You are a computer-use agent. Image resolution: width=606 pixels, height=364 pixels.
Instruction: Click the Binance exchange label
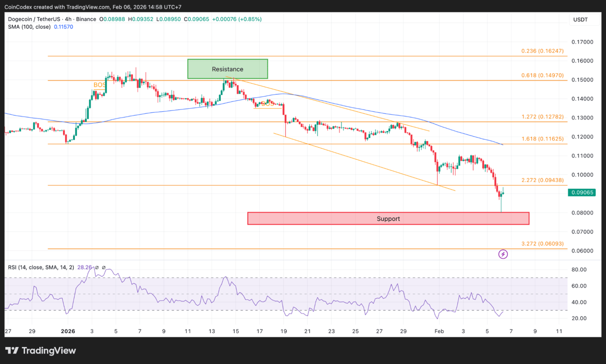pyautogui.click(x=86, y=19)
